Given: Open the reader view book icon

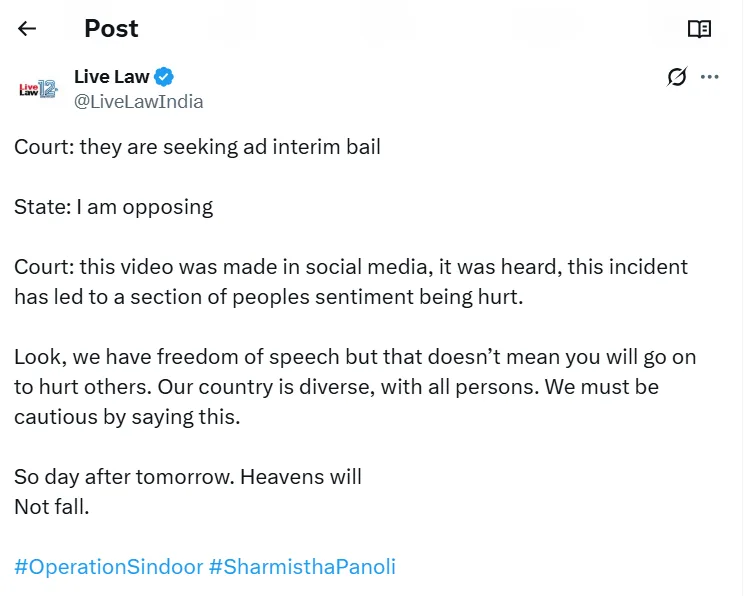Looking at the screenshot, I should pyautogui.click(x=699, y=29).
